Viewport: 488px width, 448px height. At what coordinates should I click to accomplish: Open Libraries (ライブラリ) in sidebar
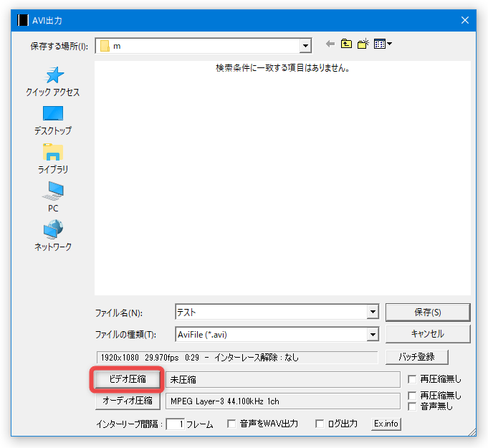coord(52,159)
